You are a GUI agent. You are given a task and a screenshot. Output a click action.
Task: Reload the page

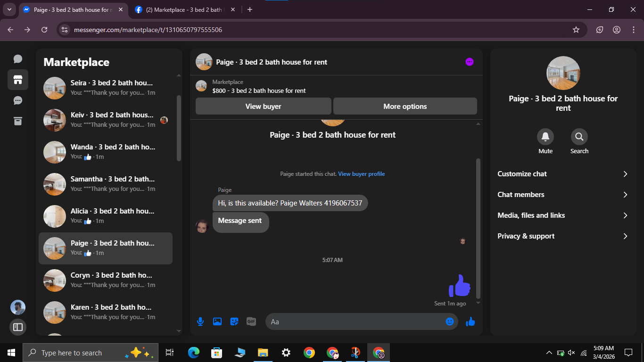coord(44,30)
